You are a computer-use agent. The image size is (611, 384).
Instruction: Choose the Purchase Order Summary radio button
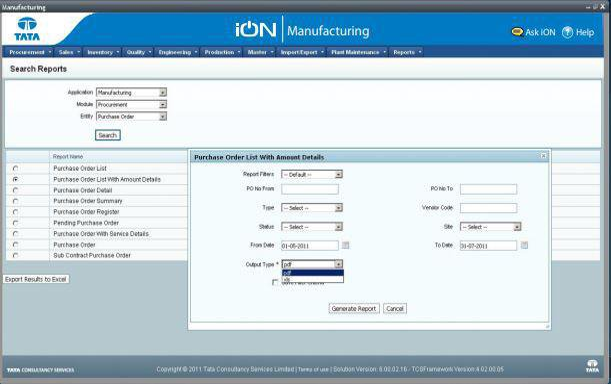point(16,201)
